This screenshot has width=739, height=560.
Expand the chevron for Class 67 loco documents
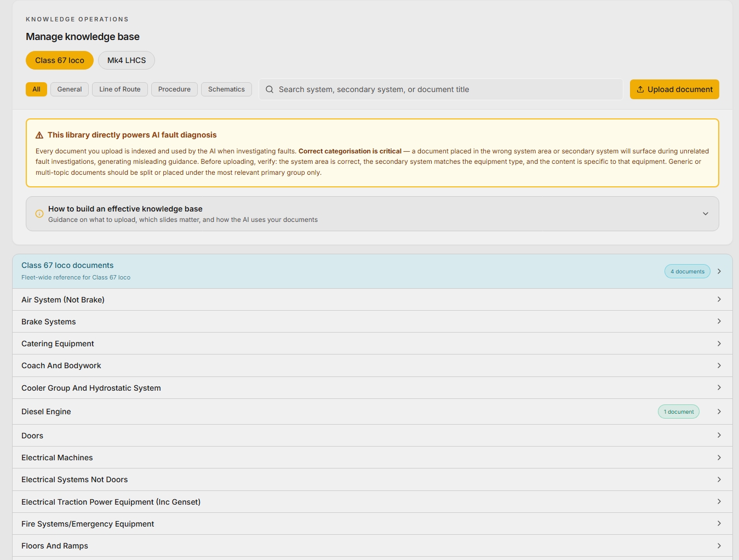pos(719,271)
